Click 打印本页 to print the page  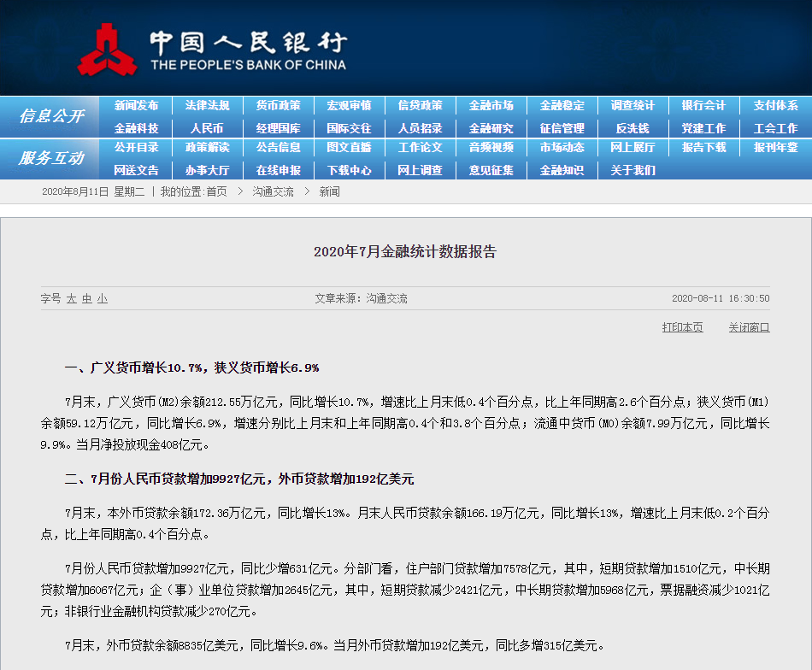(682, 327)
